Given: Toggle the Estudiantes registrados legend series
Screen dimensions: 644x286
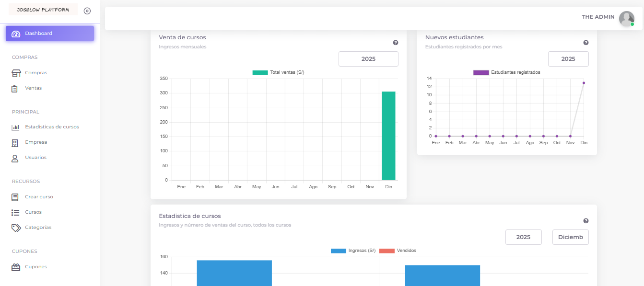Looking at the screenshot, I should pyautogui.click(x=507, y=72).
